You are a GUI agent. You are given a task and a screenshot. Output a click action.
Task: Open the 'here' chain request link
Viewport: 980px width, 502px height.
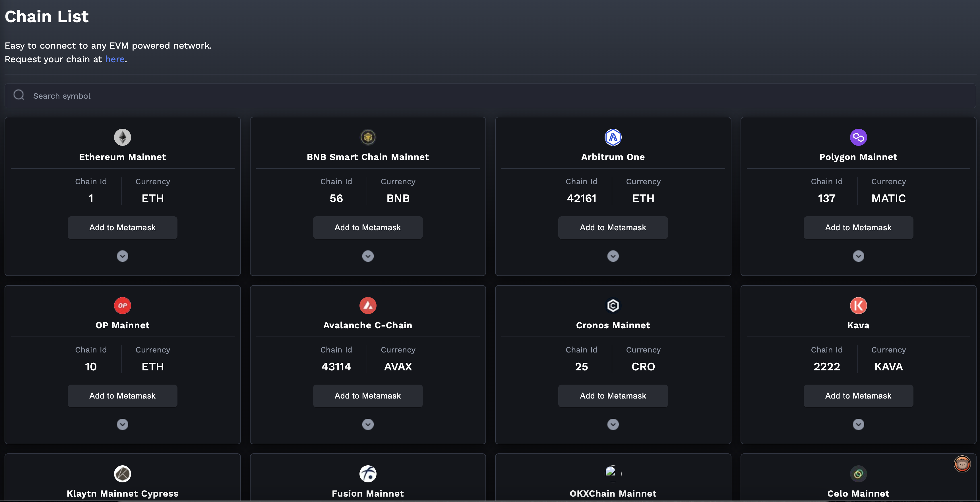point(115,59)
